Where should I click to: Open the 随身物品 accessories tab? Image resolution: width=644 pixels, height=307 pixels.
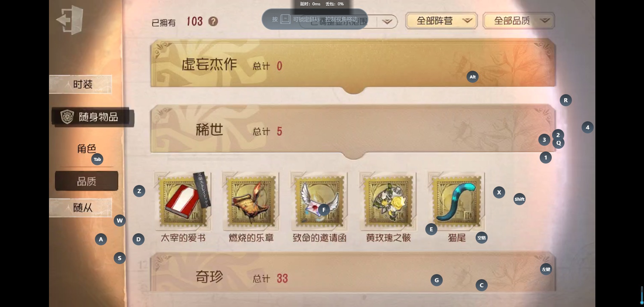(x=93, y=117)
